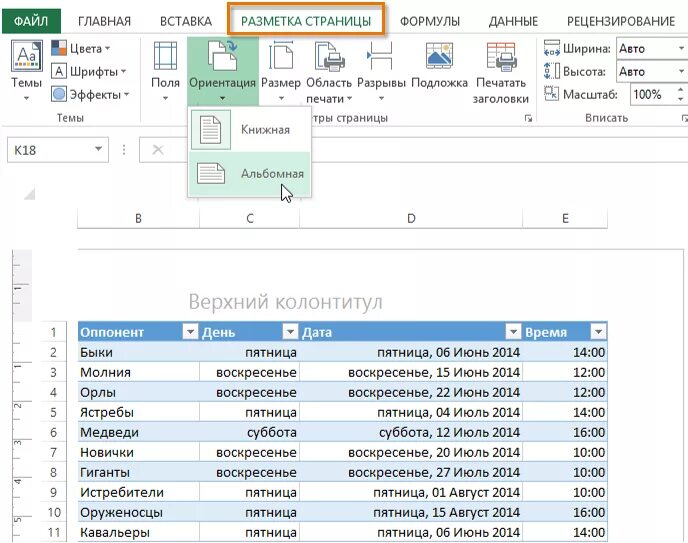Open the Дата column filter dropdown
The image size is (688, 543).
click(x=513, y=332)
